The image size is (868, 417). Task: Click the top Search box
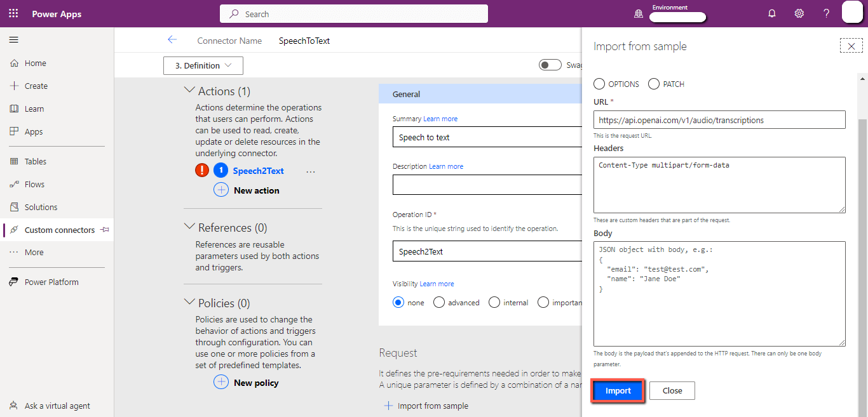point(354,14)
